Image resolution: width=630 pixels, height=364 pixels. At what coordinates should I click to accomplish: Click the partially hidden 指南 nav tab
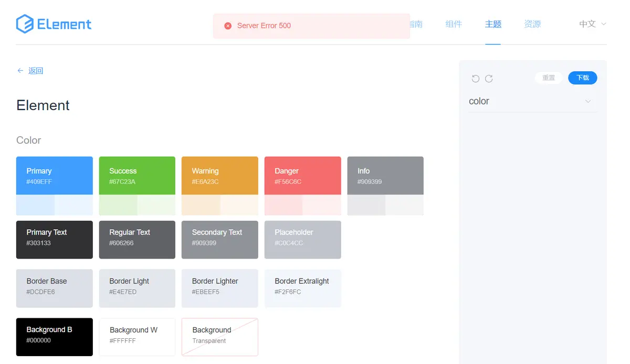[x=416, y=24]
